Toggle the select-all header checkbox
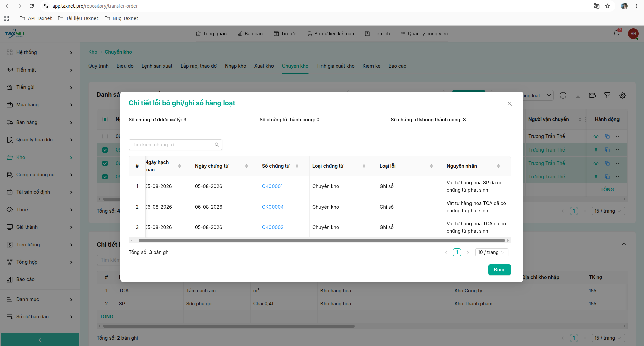This screenshot has height=346, width=644. click(x=105, y=119)
